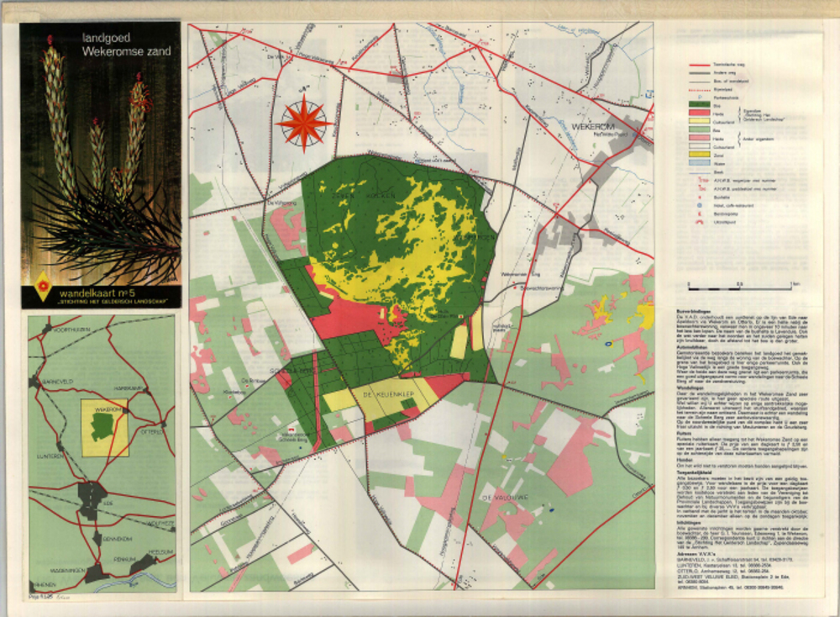Click the 'landgoed Wekeromse zand' cover title
The image size is (840, 617).
click(x=126, y=45)
